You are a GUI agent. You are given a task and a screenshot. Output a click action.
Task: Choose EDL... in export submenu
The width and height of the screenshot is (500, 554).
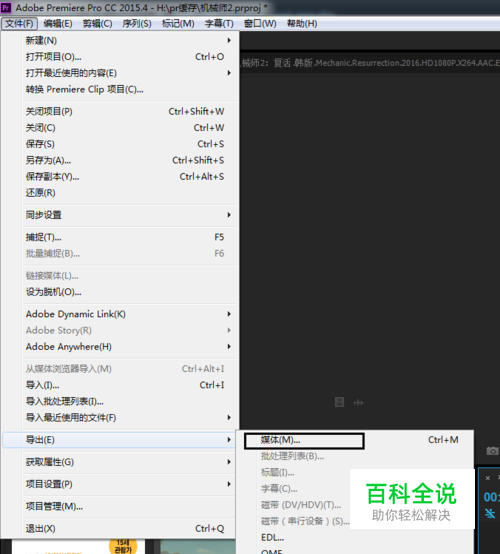tap(354, 537)
